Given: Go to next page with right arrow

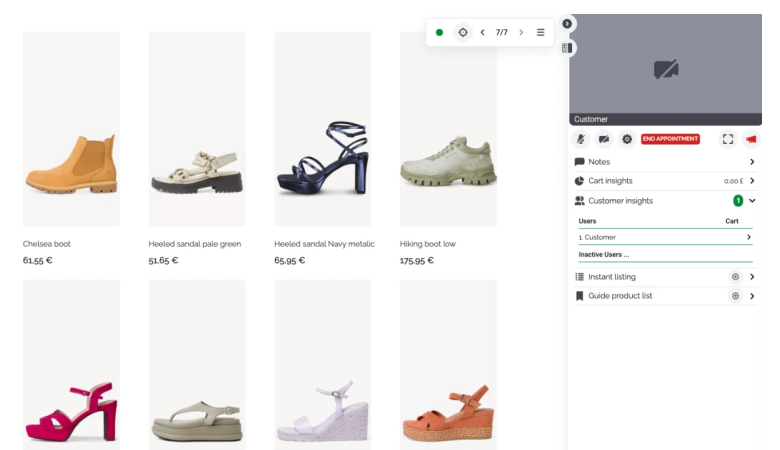Looking at the screenshot, I should point(521,32).
